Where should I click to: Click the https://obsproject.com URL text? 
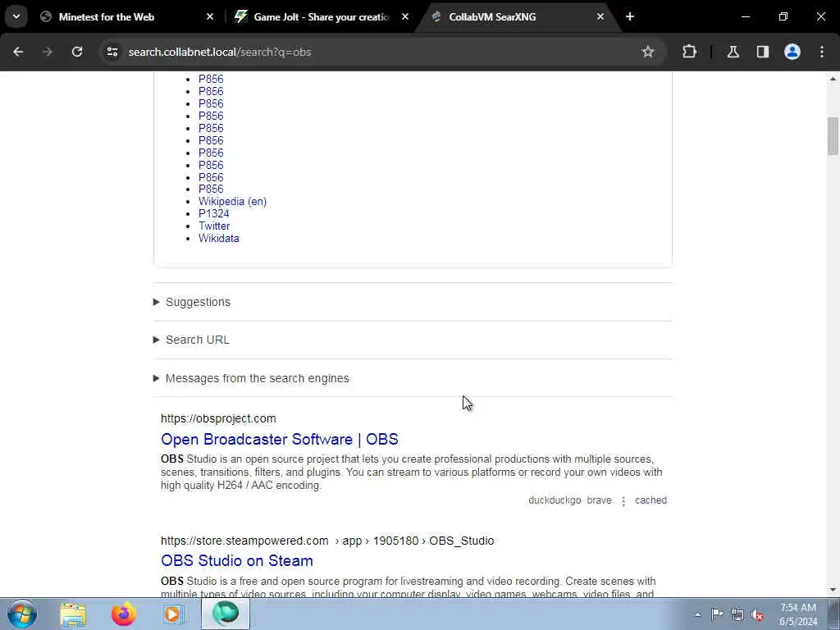[218, 418]
